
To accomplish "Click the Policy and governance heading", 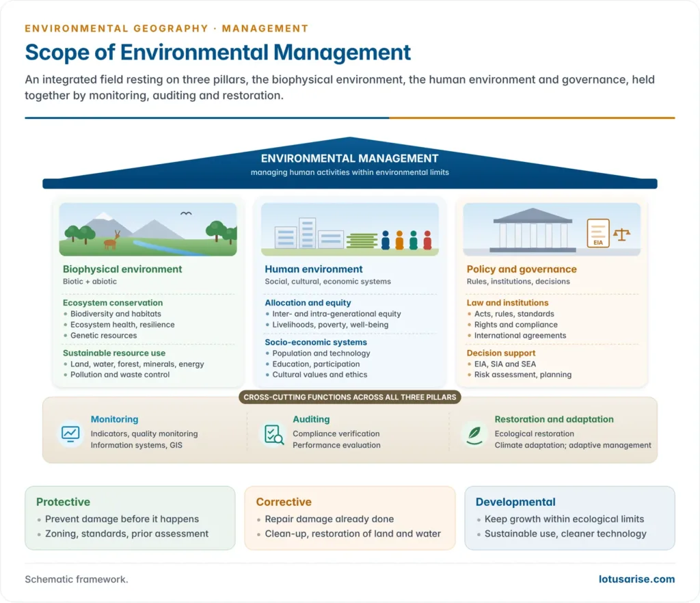I will coord(522,269).
